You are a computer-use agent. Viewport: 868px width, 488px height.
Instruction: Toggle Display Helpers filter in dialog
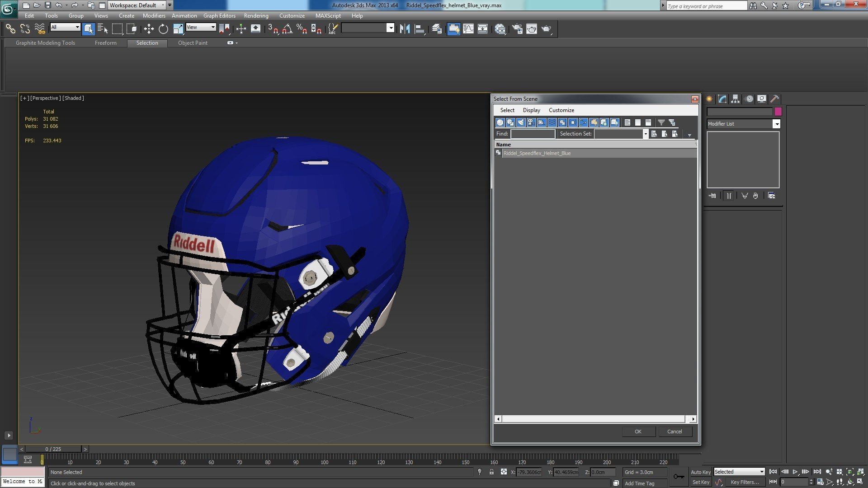pyautogui.click(x=542, y=122)
